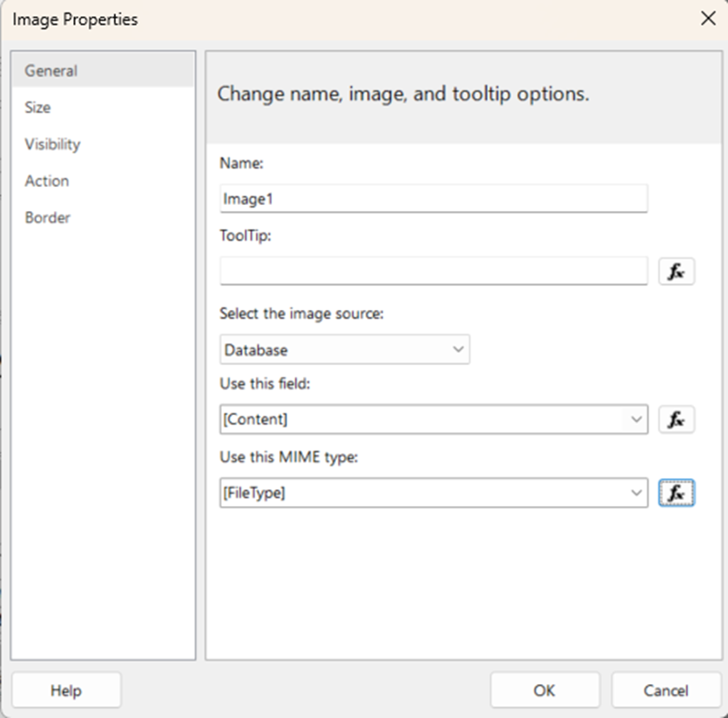Image resolution: width=728 pixels, height=718 pixels.
Task: Open the expression editor for ToolTip
Action: [676, 272]
